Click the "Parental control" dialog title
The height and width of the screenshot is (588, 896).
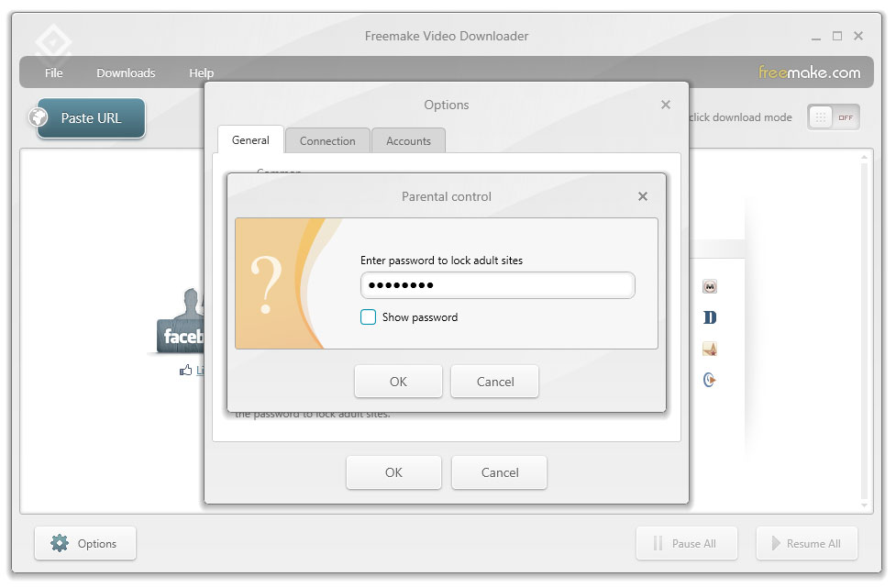tap(447, 196)
